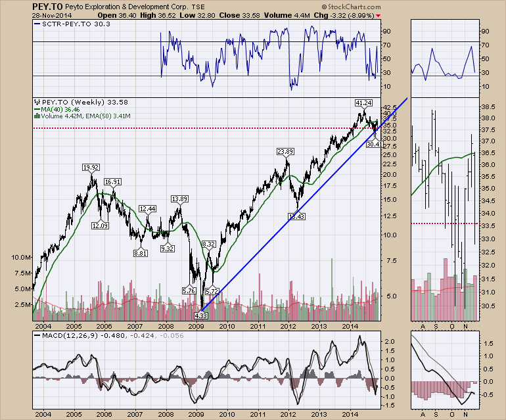Click the Open 36.40 value
The image size is (506, 420).
coord(117,15)
